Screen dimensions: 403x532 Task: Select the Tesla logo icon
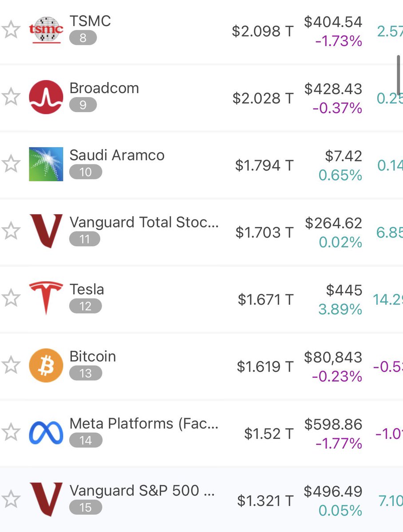(46, 297)
